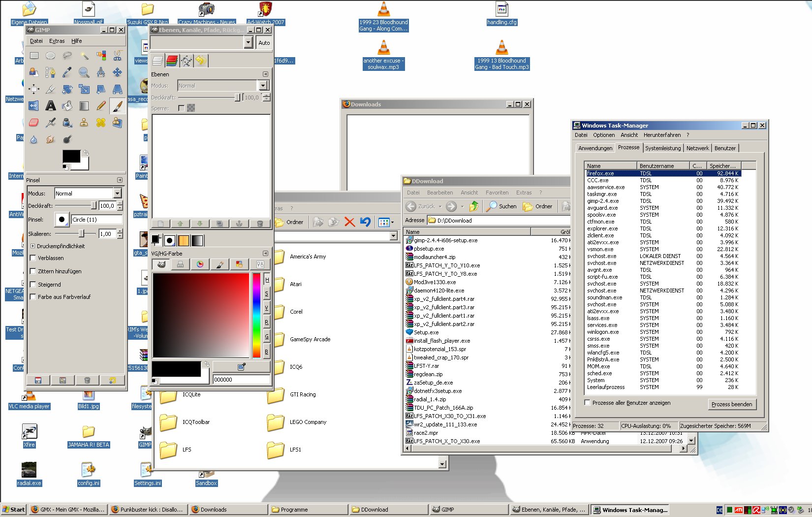Click the Prozess beenden button
This screenshot has width=812, height=517.
[732, 404]
